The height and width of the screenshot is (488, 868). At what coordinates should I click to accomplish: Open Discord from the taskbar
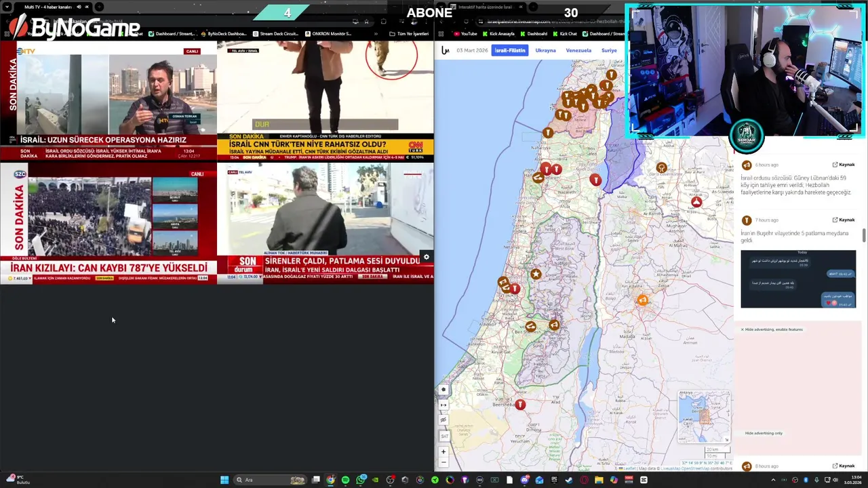(x=524, y=480)
